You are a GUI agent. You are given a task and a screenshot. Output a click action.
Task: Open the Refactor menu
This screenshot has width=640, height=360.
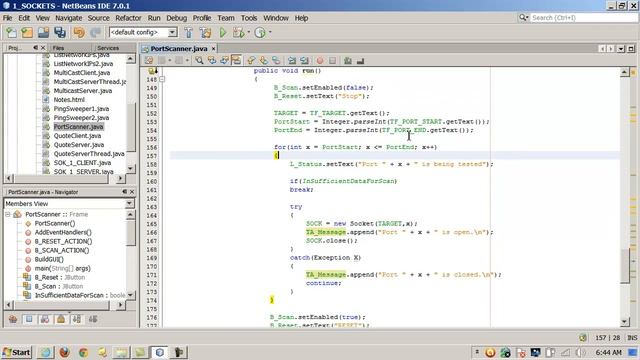(x=128, y=18)
